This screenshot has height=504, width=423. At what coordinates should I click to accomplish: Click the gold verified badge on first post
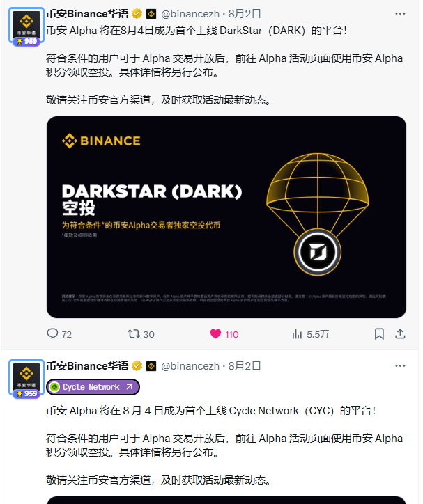point(137,14)
